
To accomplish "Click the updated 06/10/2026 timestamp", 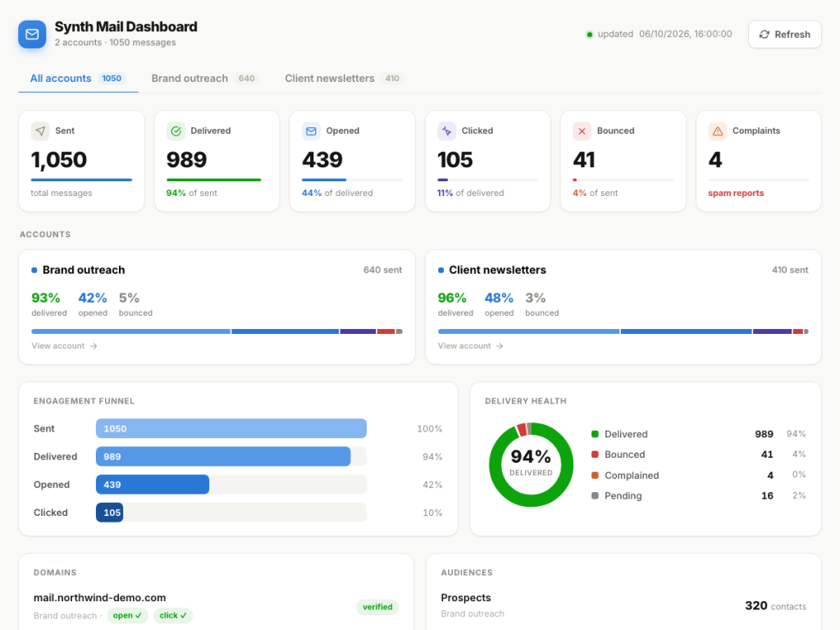I will pos(664,34).
